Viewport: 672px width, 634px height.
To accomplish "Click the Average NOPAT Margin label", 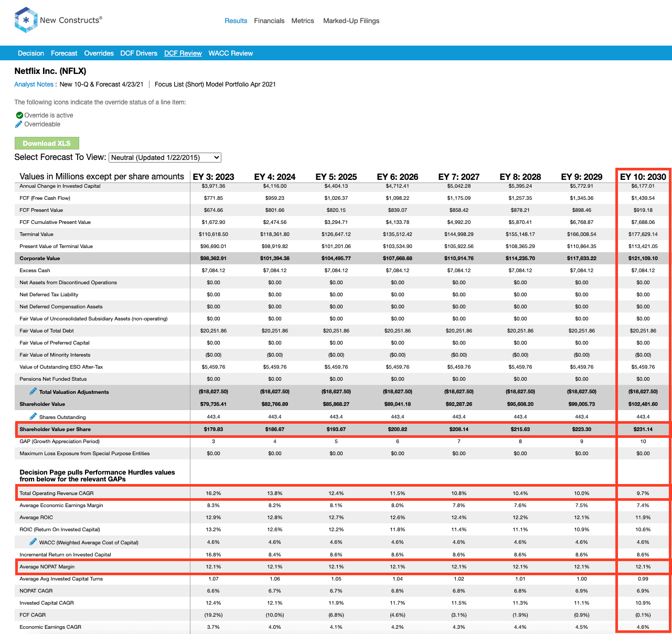I will pyautogui.click(x=46, y=567).
